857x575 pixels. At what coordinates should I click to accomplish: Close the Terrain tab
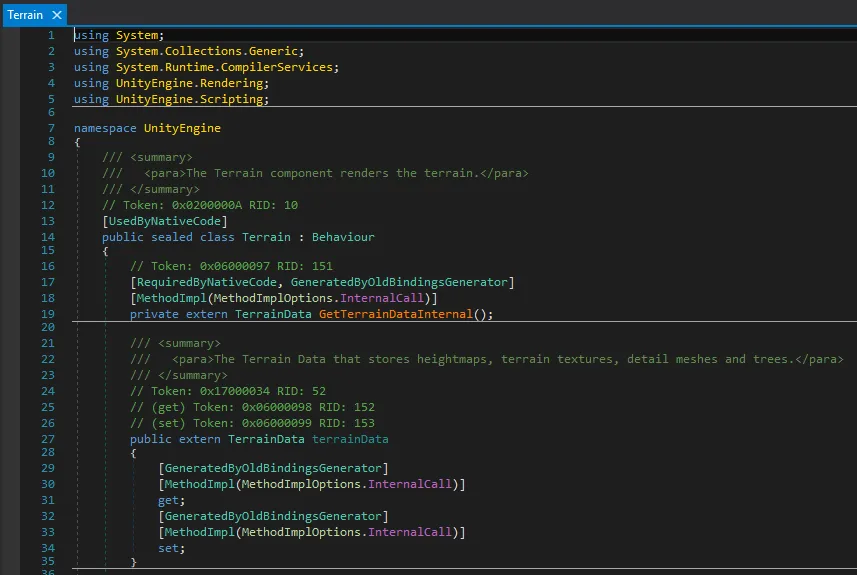[57, 15]
